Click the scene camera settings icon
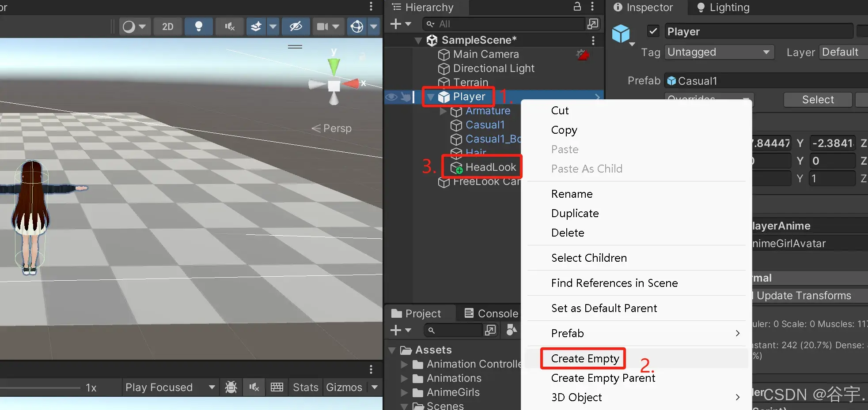868x410 pixels. [322, 26]
